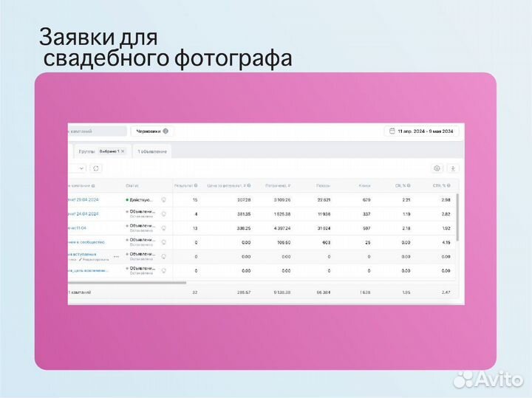532x398 pixels.
Task: Click lightbulb icon in Действую... row
Action: tap(163, 199)
